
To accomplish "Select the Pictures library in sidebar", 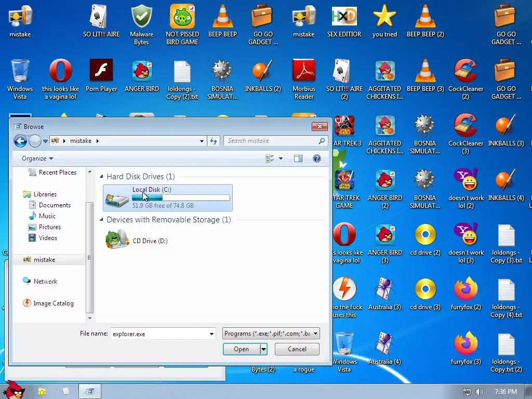I will (45, 227).
